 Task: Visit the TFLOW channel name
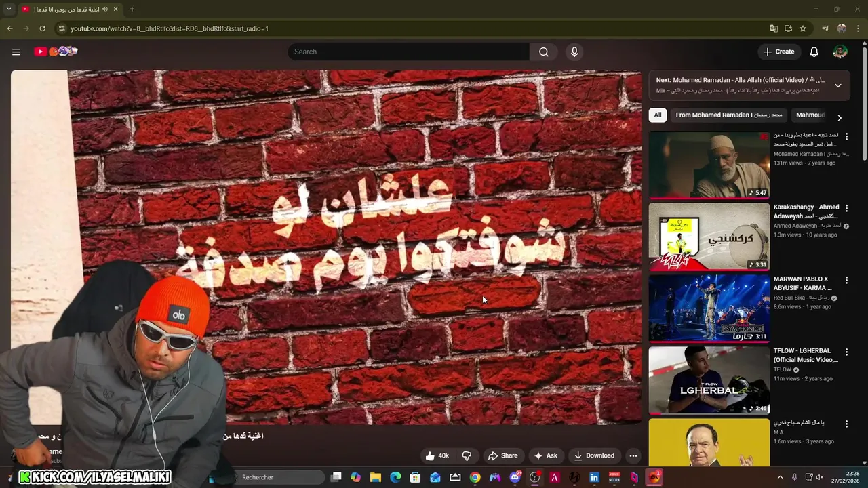pos(783,369)
